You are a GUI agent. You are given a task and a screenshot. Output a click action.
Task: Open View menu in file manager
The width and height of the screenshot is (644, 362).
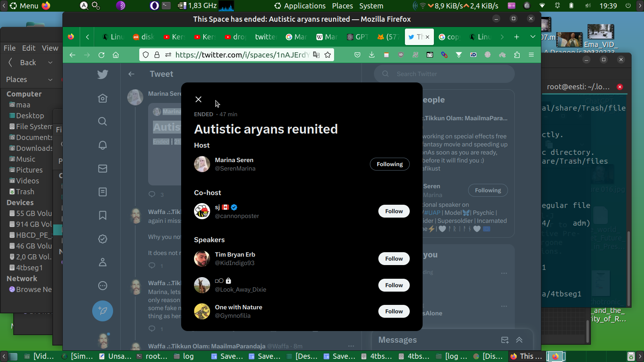(x=50, y=48)
